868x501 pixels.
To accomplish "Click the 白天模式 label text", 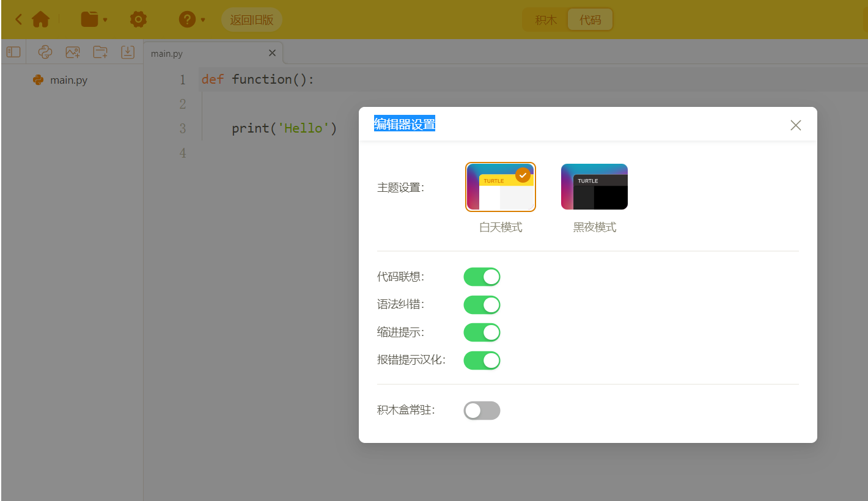I will [501, 227].
